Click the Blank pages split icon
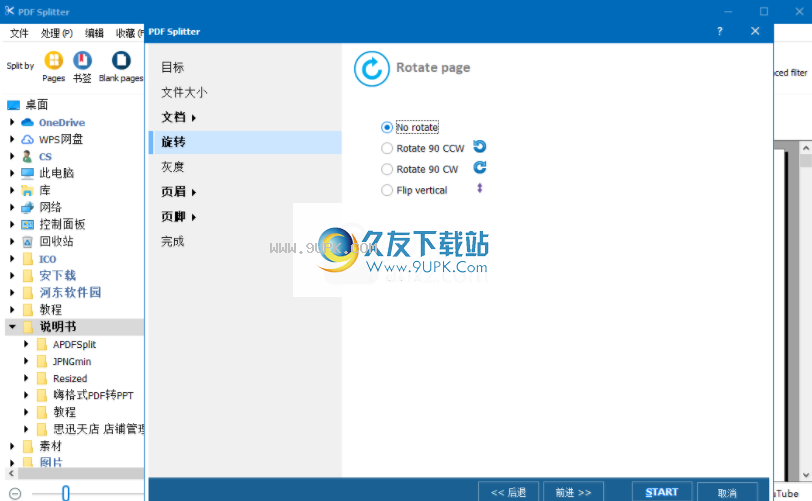The width and height of the screenshot is (812, 501). [x=121, y=60]
